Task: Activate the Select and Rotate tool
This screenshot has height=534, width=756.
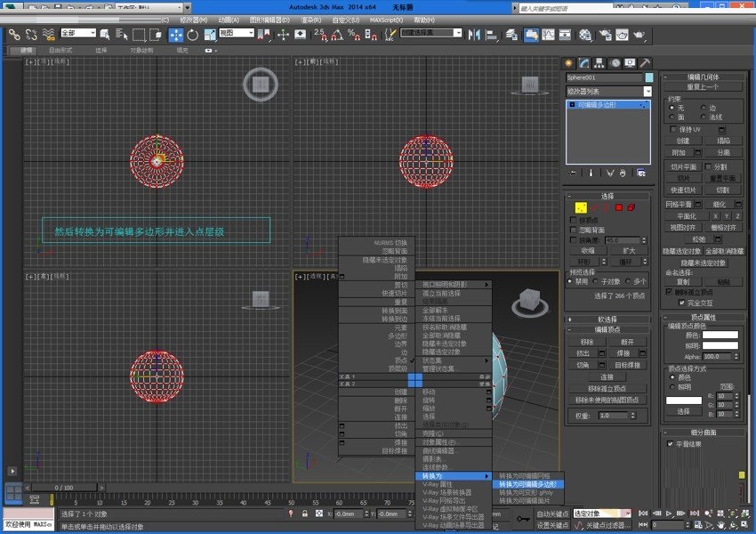Action: [192, 35]
